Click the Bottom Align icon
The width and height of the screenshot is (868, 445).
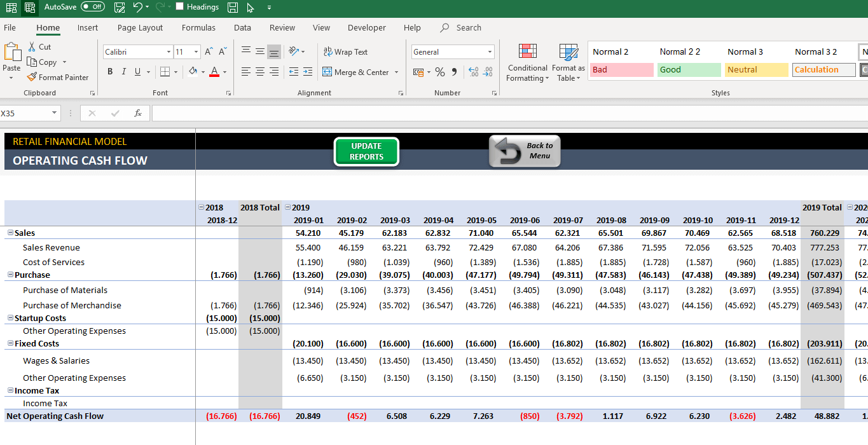click(x=274, y=51)
